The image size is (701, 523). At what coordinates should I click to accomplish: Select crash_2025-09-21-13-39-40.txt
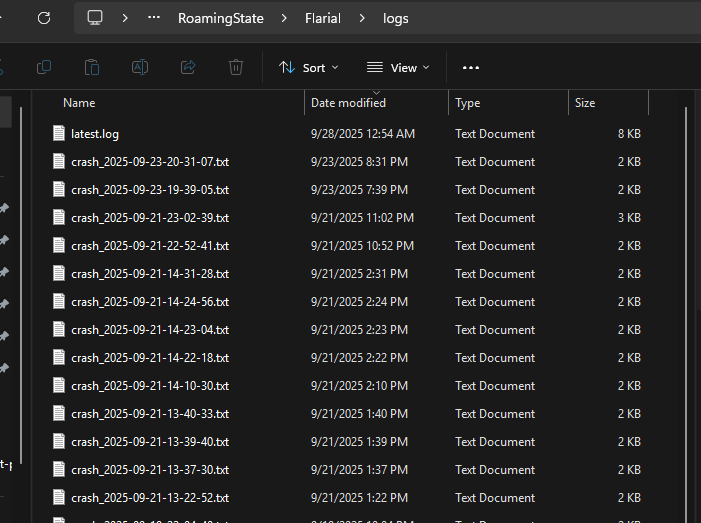(x=150, y=442)
